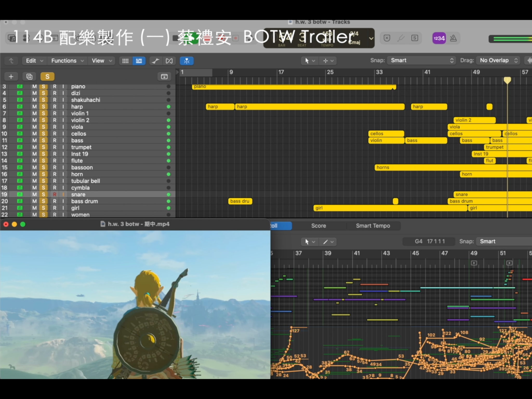
Task: Open the View menu in tracks area
Action: point(102,61)
